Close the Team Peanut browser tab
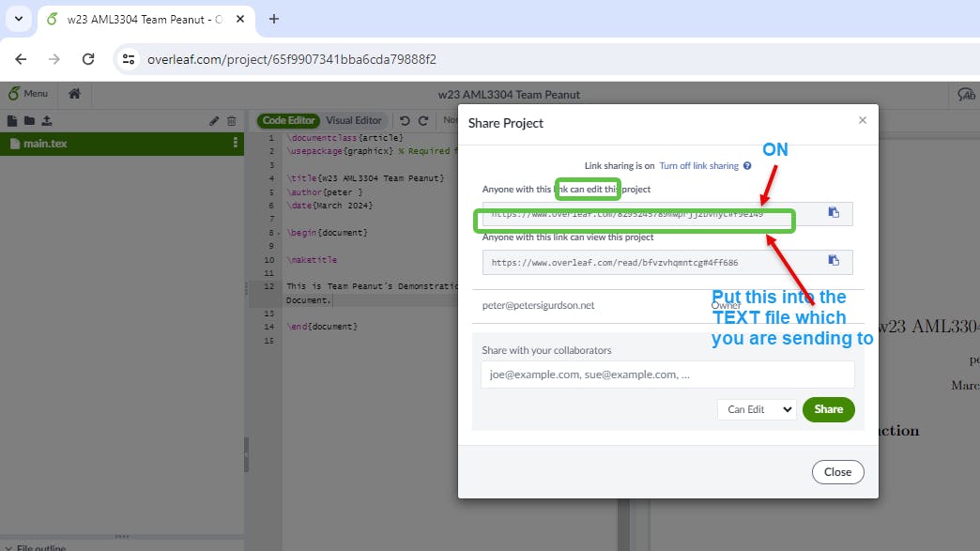Image resolution: width=980 pixels, height=551 pixels. [240, 20]
